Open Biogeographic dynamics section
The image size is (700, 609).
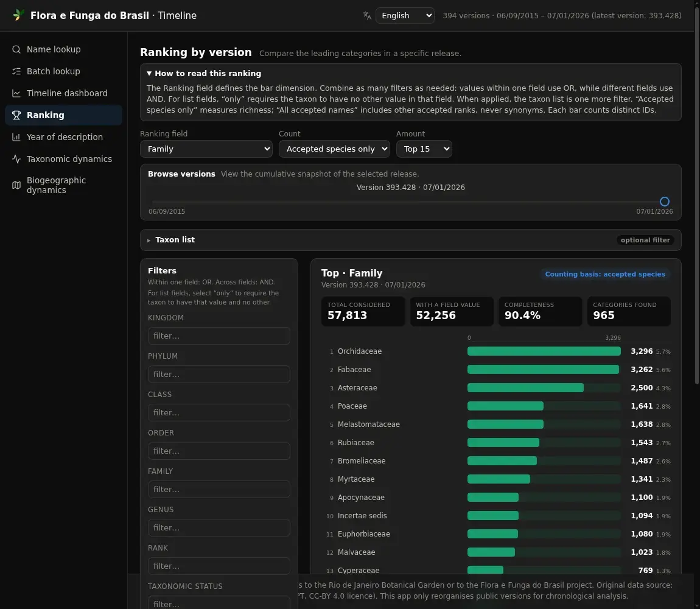point(63,185)
